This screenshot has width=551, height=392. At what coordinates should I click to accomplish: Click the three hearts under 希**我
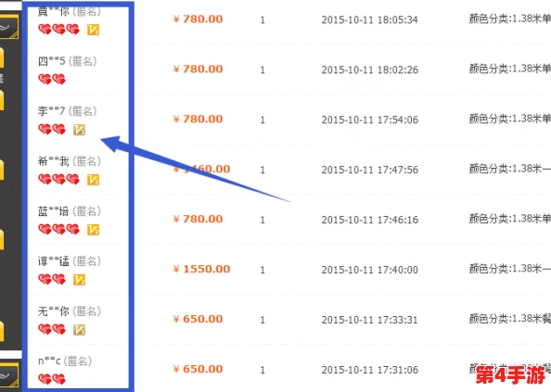pyautogui.click(x=59, y=180)
